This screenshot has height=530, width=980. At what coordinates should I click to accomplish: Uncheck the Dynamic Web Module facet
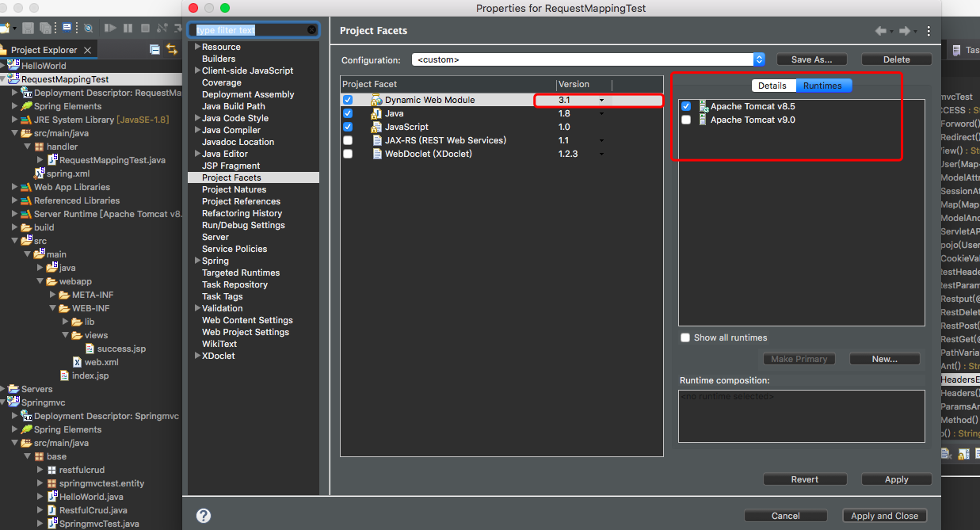tap(348, 100)
